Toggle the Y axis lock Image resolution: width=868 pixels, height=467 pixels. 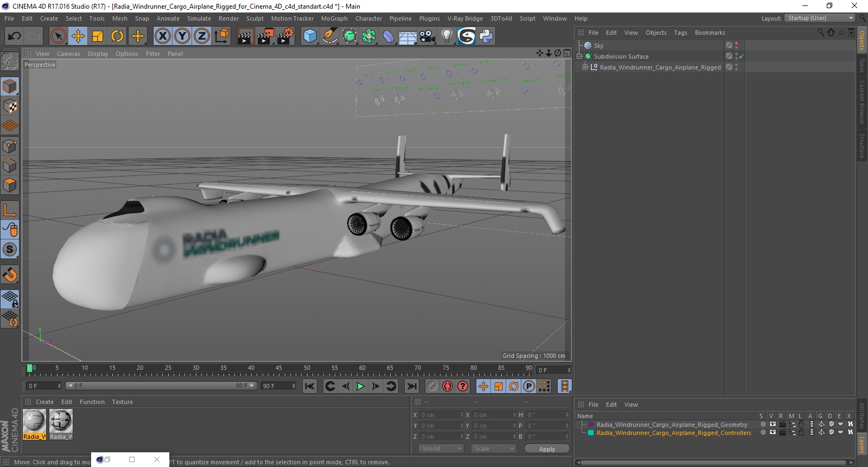click(182, 36)
